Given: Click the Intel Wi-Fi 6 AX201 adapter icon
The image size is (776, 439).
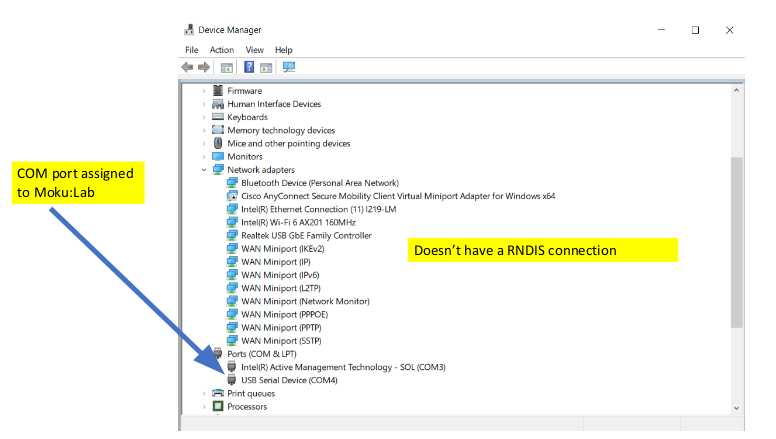Looking at the screenshot, I should pos(232,222).
